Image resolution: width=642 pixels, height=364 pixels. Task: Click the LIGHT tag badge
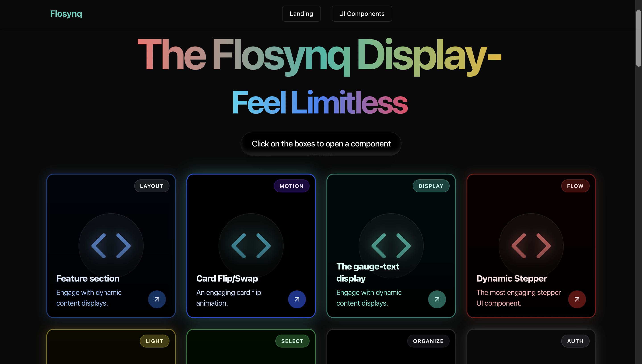(x=155, y=341)
